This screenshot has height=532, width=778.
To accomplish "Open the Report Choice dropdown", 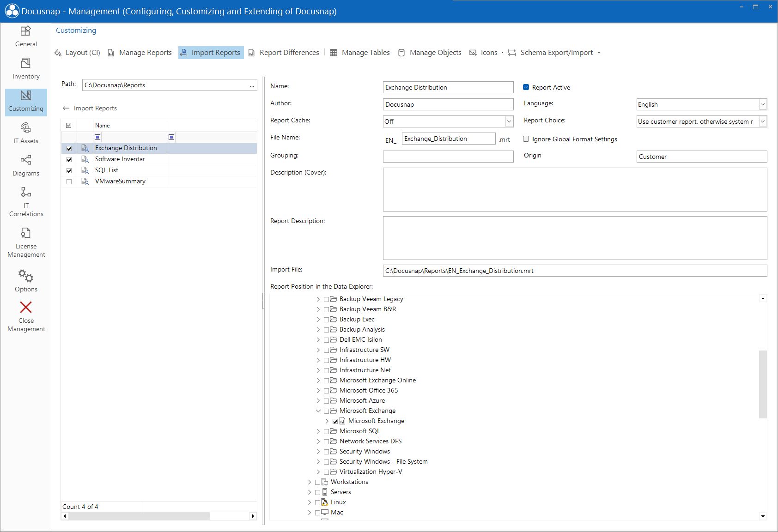I will click(763, 121).
